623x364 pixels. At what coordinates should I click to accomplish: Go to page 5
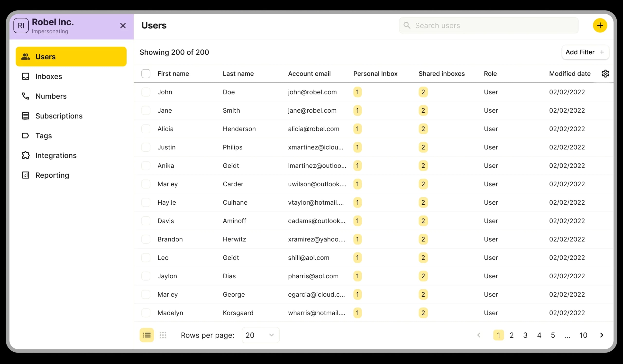tap(553, 335)
